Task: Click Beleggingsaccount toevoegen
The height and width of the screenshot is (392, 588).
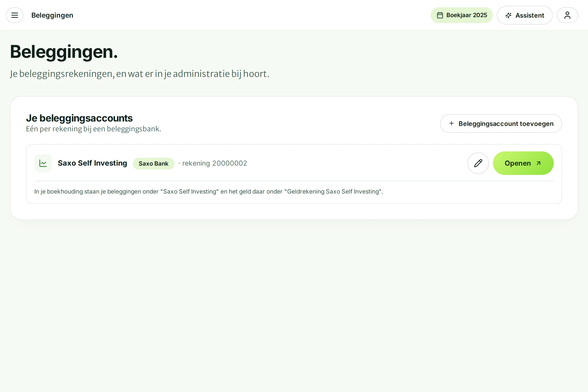Action: (501, 123)
